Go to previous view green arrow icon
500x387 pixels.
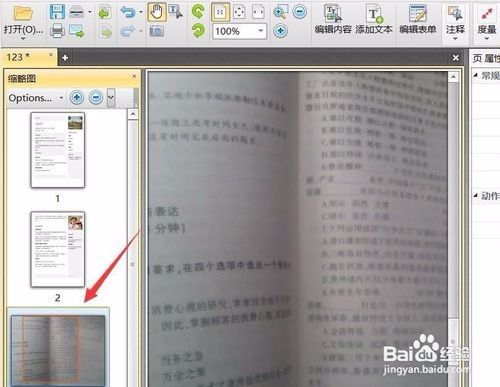point(105,12)
